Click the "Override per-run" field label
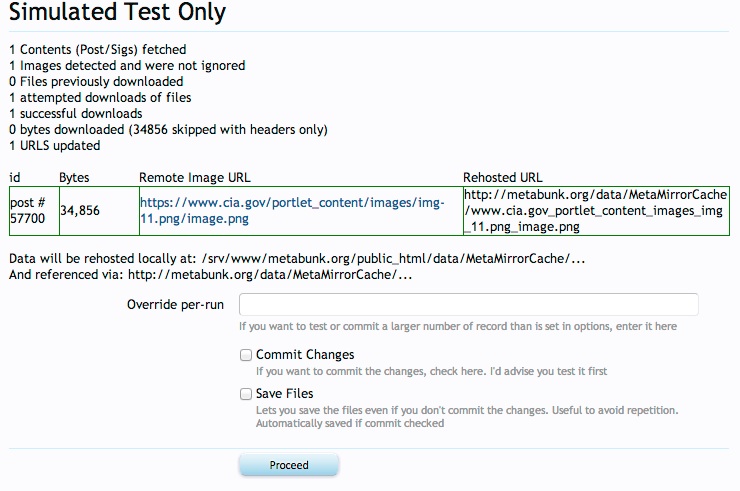The width and height of the screenshot is (740, 491). tap(176, 305)
